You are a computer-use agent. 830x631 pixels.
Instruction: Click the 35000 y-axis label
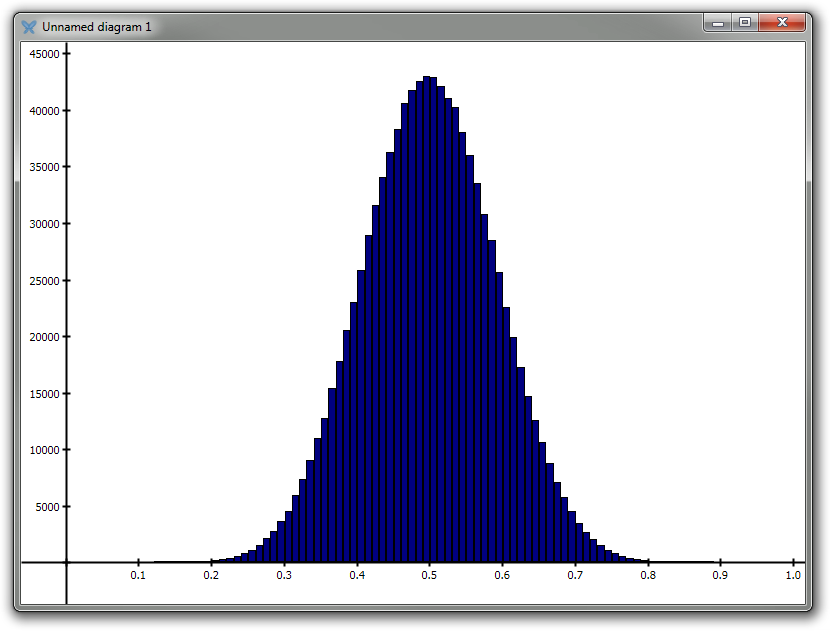pyautogui.click(x=41, y=167)
